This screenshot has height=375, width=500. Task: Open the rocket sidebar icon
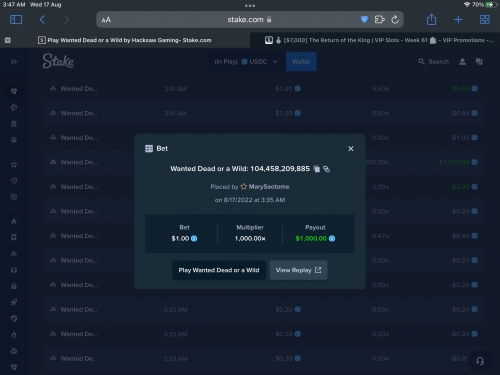pyautogui.click(x=14, y=302)
